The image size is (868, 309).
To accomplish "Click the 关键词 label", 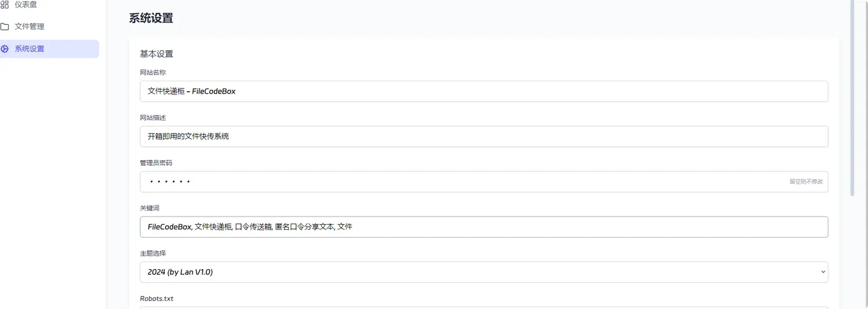I will [149, 208].
